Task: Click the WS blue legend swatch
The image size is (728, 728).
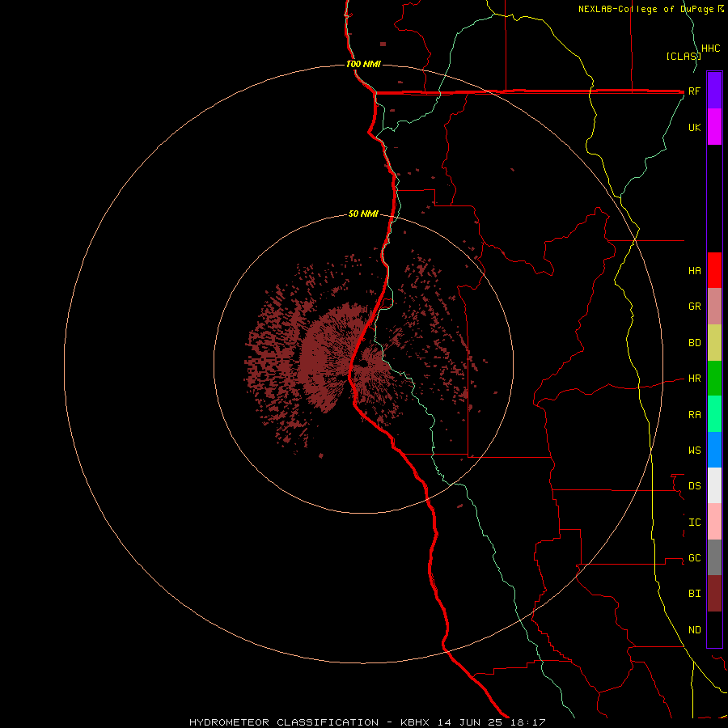Action: (x=714, y=450)
